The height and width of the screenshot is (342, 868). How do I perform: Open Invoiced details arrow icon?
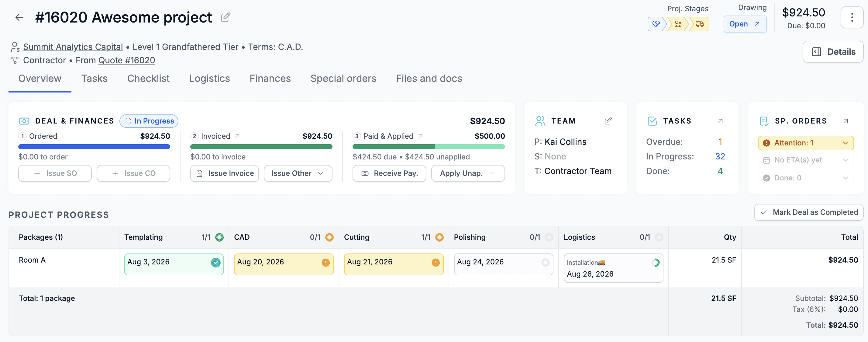[237, 136]
